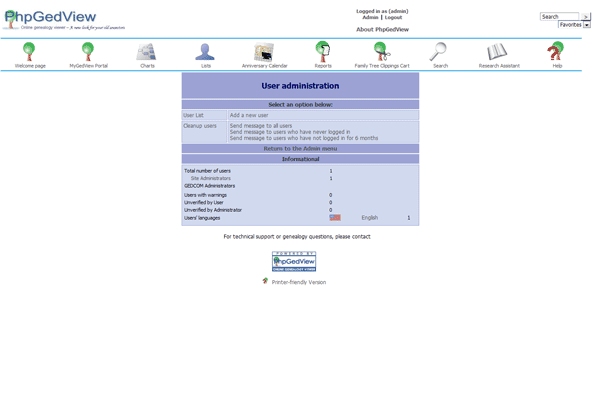This screenshot has height=400, width=600.
Task: Return to the Admin menu
Action: pos(300,148)
